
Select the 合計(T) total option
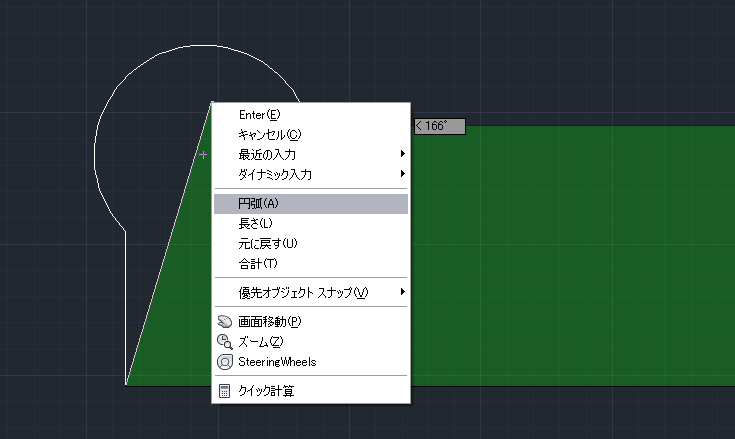(311, 264)
